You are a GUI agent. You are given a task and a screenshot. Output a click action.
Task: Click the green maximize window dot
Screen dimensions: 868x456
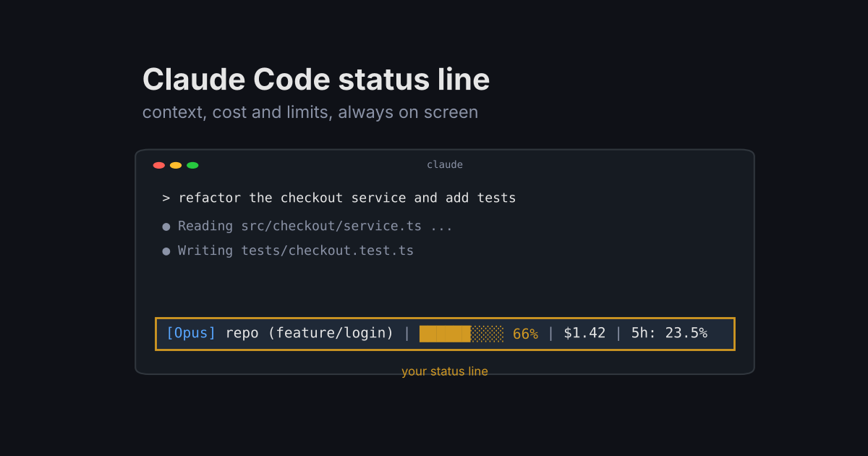[x=192, y=165]
